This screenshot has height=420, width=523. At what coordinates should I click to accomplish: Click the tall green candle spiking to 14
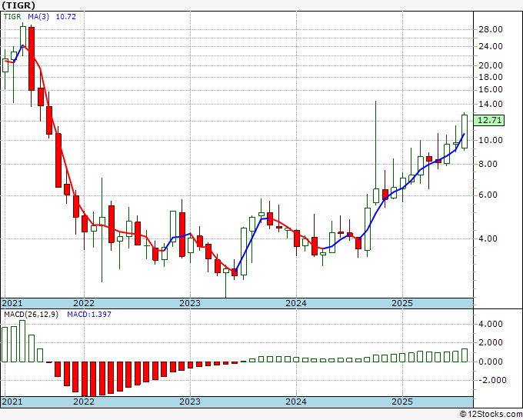coord(376,153)
